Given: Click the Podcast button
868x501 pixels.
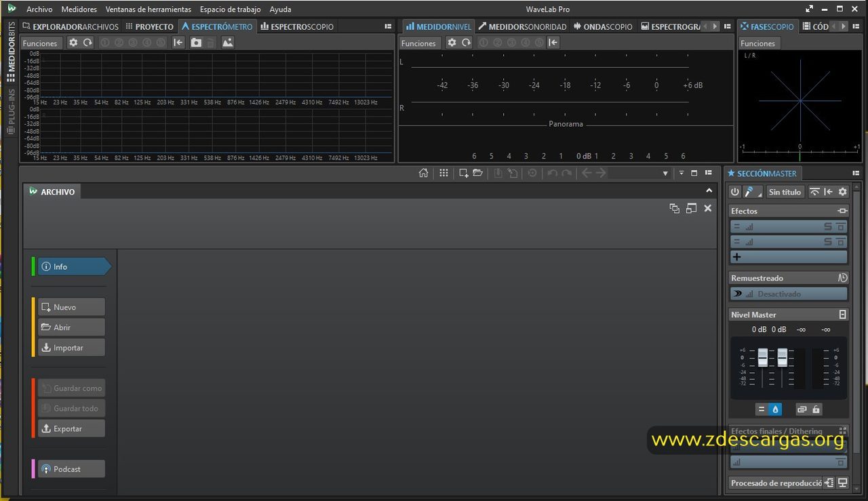Looking at the screenshot, I should click(x=71, y=469).
